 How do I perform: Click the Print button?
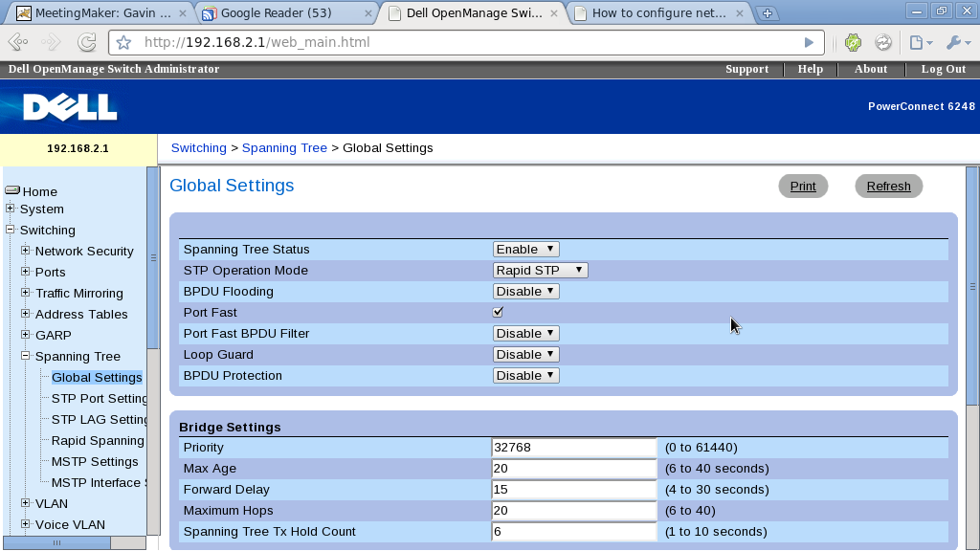pos(803,187)
